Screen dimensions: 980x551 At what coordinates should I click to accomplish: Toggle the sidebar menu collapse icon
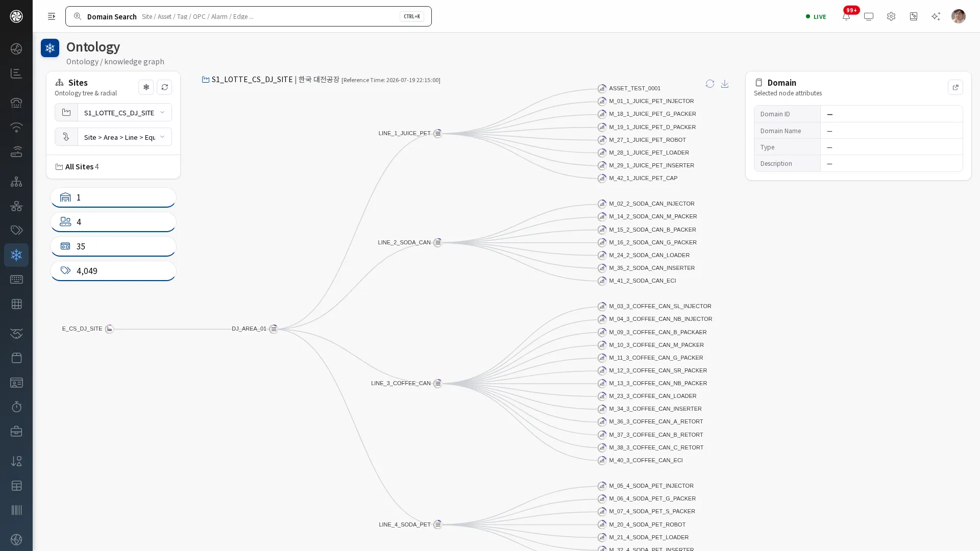(52, 16)
